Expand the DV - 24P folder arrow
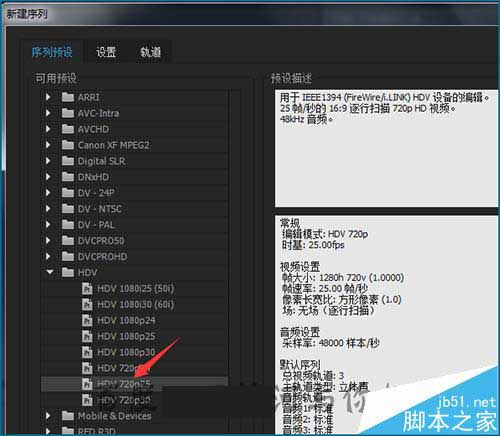Image resolution: width=500 pixels, height=436 pixels. pos(48,193)
